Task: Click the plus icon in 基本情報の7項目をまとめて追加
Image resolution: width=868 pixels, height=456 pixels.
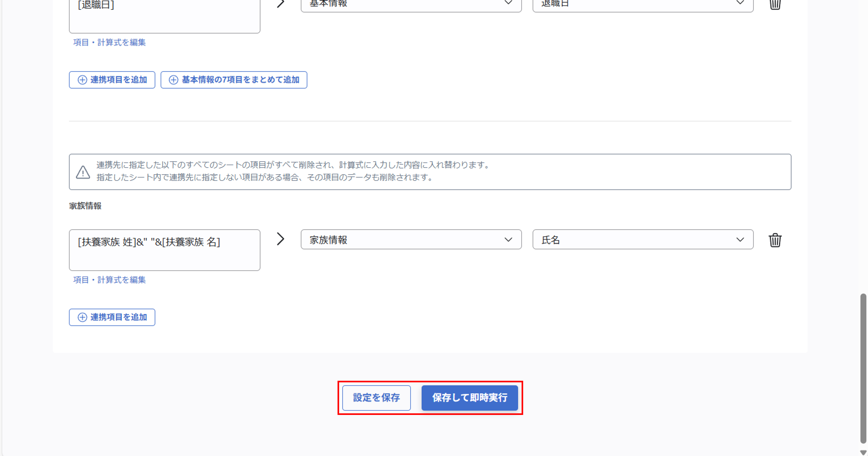Action: pyautogui.click(x=174, y=80)
